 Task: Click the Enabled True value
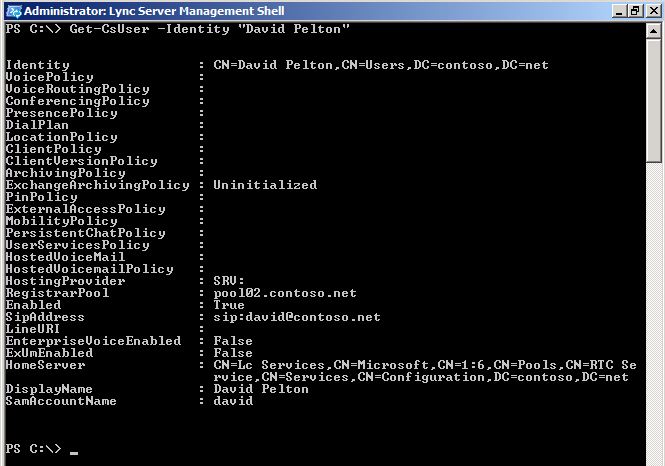pyautogui.click(x=229, y=305)
